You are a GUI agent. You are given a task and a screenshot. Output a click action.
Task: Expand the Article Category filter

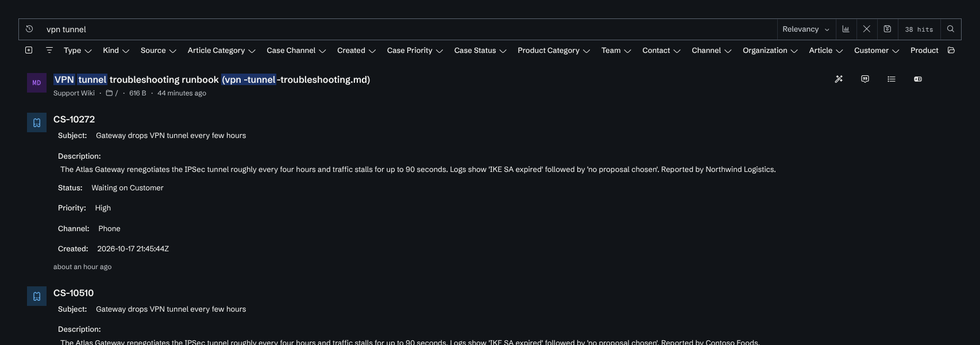(x=221, y=51)
